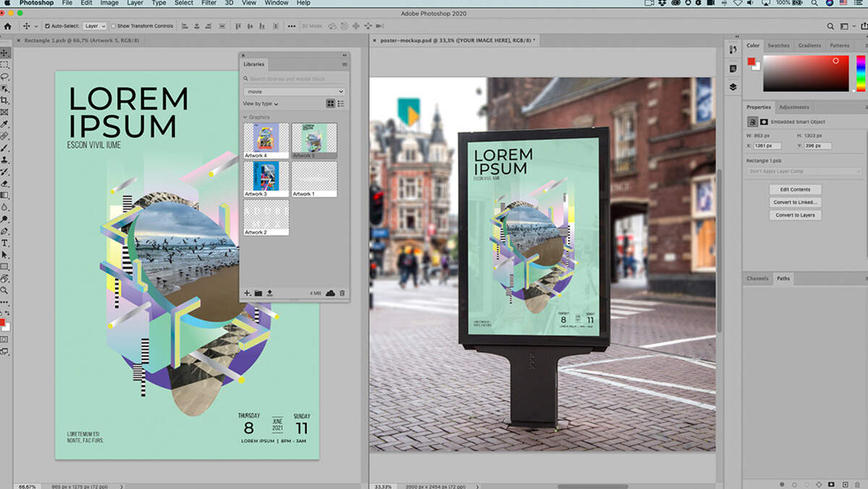The height and width of the screenshot is (489, 868).
Task: Click the Edit Contents button
Action: click(795, 190)
